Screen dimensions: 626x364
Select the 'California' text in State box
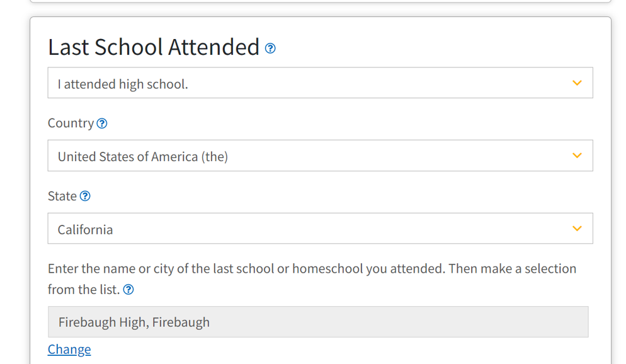tap(85, 229)
